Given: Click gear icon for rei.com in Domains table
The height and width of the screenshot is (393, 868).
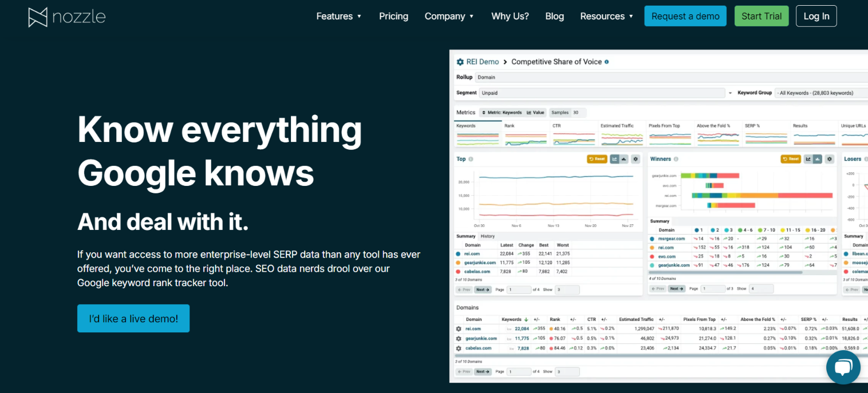Looking at the screenshot, I should point(459,329).
